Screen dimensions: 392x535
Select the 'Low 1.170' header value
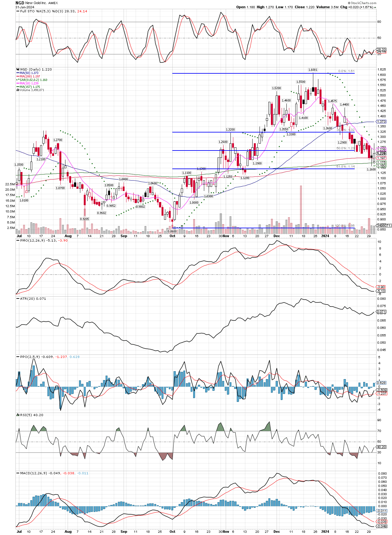click(x=284, y=7)
